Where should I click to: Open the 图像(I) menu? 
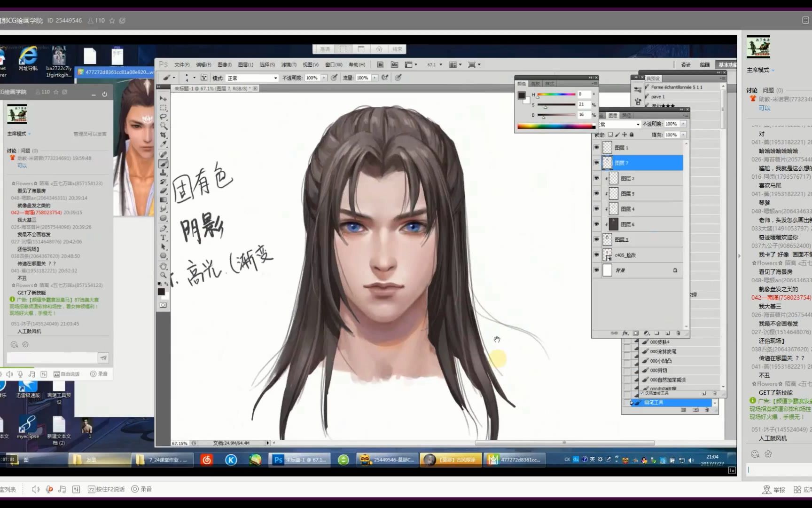coord(225,65)
